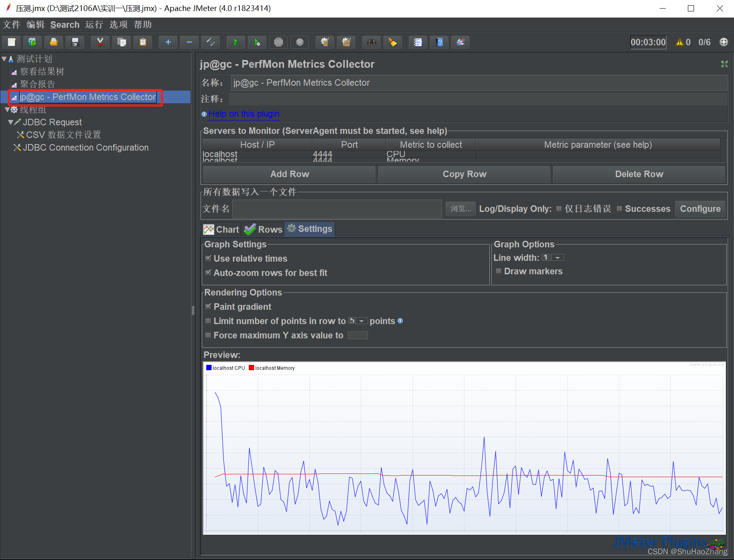Click the remote engines globe icon
The image size is (734, 560).
723,42
